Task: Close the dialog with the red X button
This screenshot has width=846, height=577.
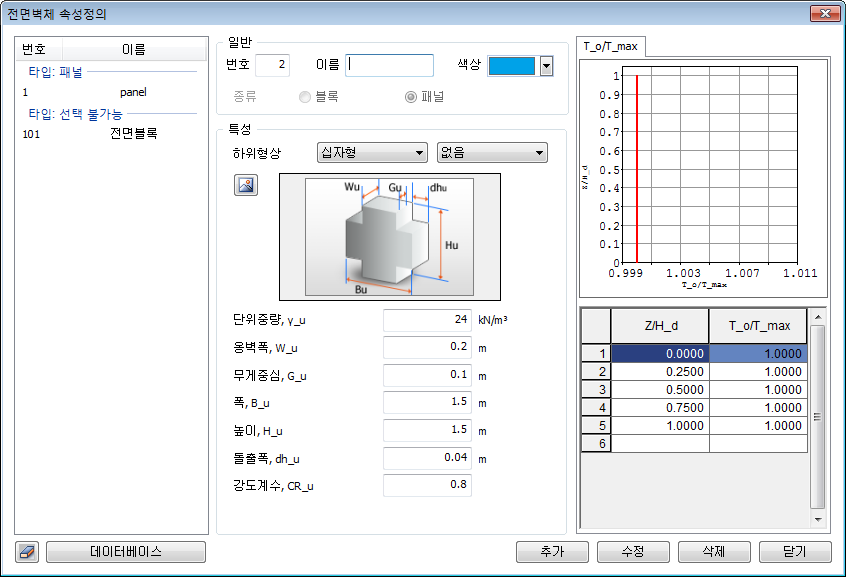Action: [x=822, y=14]
